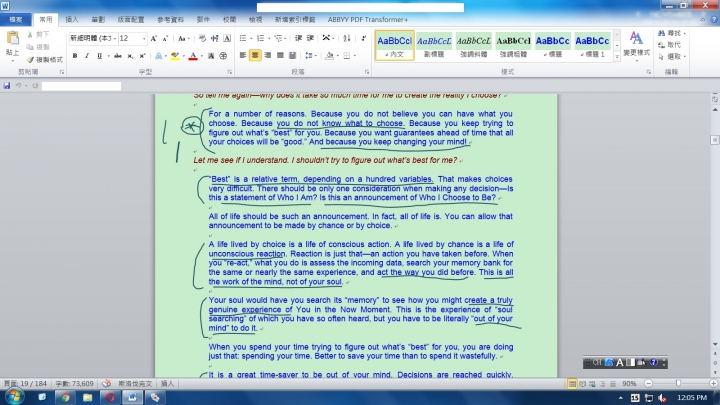Click the Phonetic Guide icon
This screenshot has height=405, width=720.
(214, 39)
